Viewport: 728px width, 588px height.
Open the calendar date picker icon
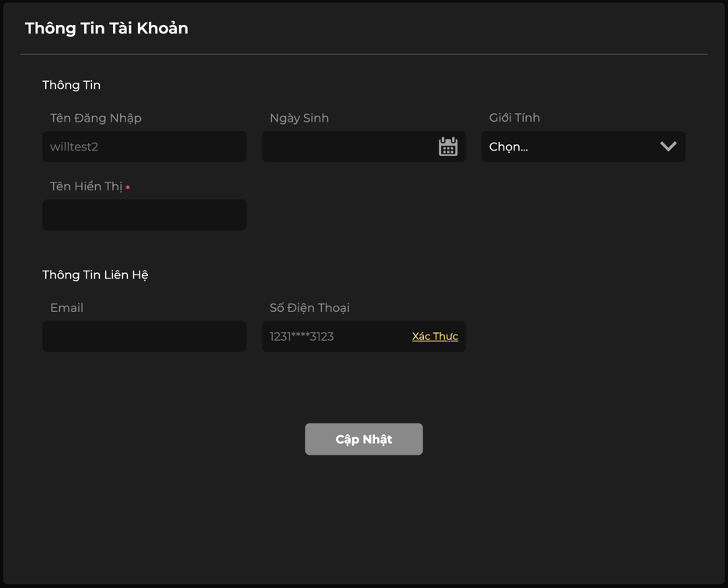(x=447, y=147)
